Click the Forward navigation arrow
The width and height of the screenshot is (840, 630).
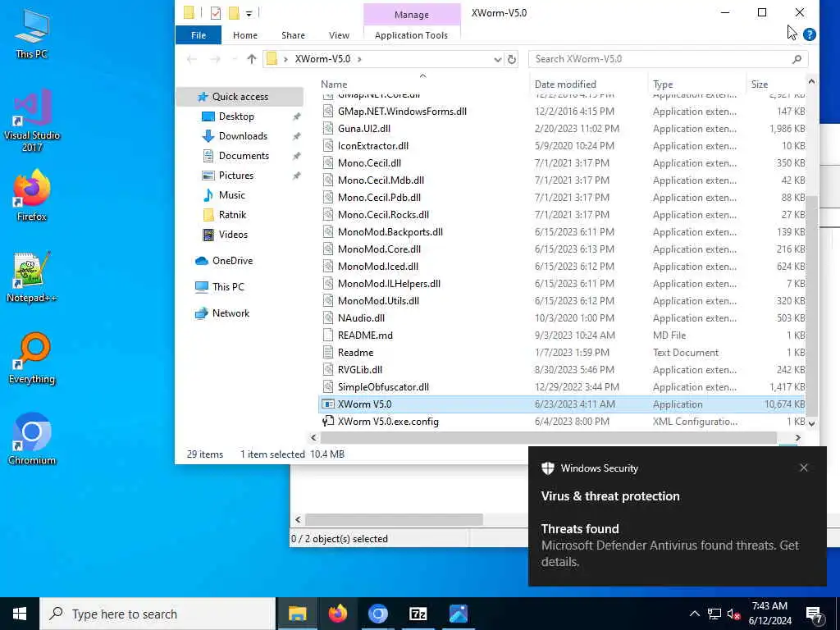215,59
